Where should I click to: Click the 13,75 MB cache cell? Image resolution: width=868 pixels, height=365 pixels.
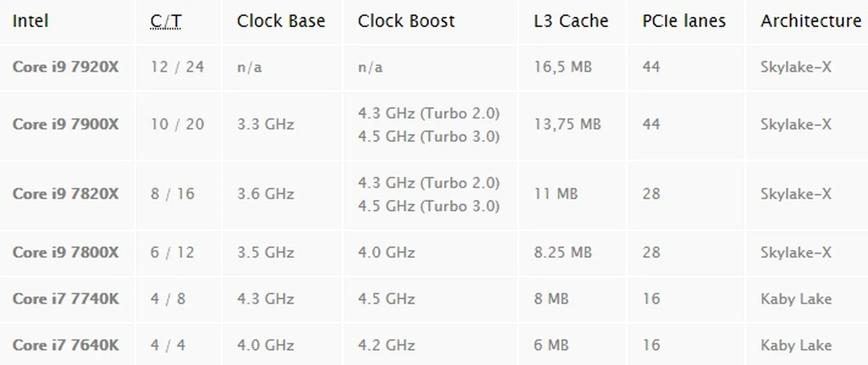click(567, 124)
